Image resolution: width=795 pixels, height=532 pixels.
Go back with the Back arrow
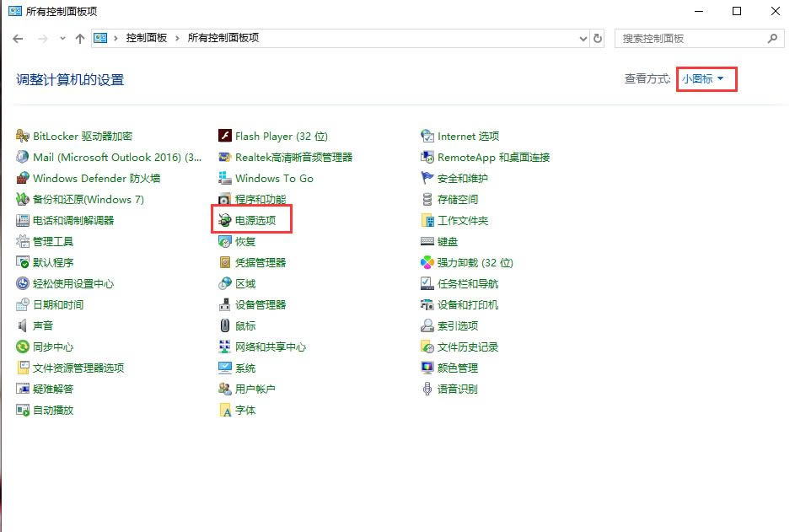point(18,39)
